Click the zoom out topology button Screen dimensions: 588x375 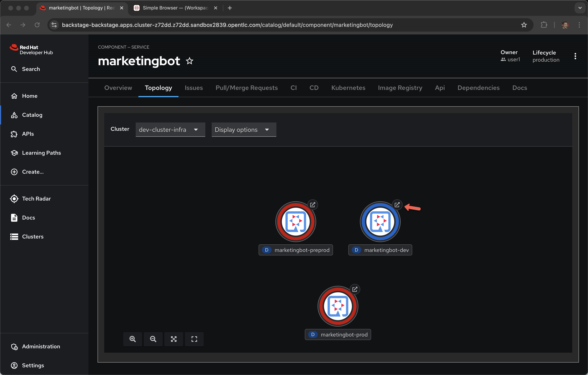click(153, 339)
